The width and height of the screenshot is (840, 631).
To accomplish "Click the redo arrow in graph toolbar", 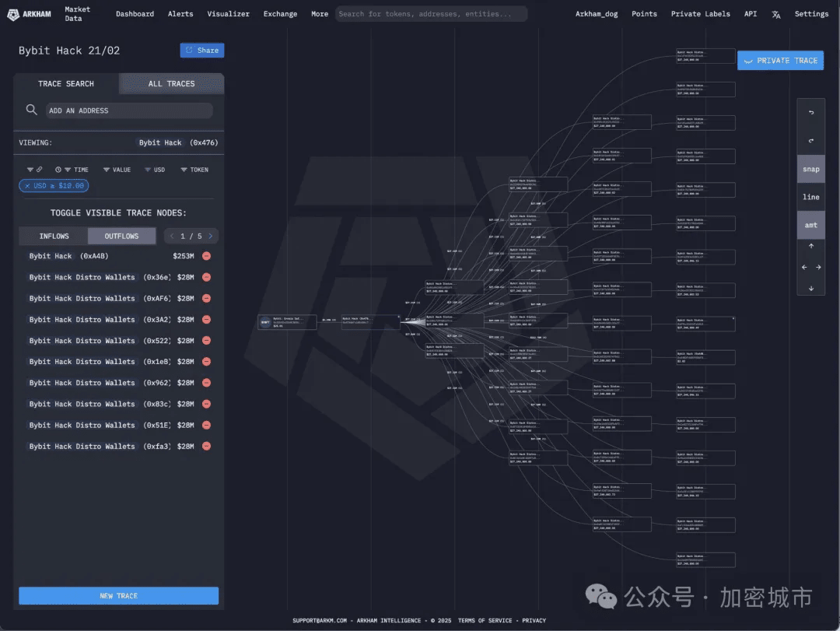I will click(x=810, y=141).
